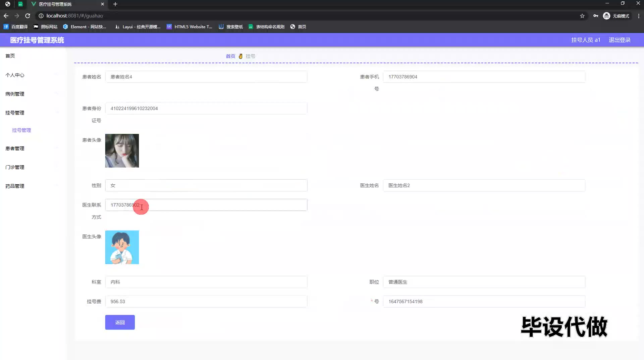Click the 返回 button
The width and height of the screenshot is (644, 360).
click(120, 322)
